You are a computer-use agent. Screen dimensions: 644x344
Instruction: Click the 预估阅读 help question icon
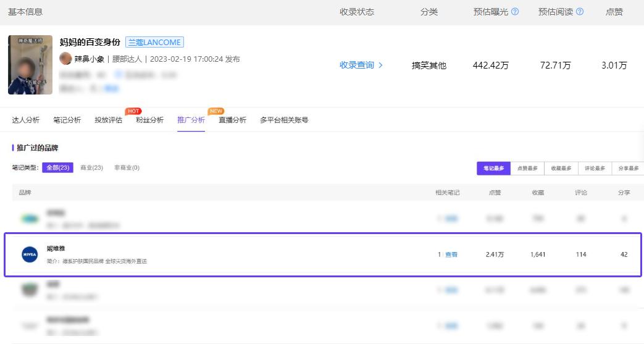tap(579, 12)
